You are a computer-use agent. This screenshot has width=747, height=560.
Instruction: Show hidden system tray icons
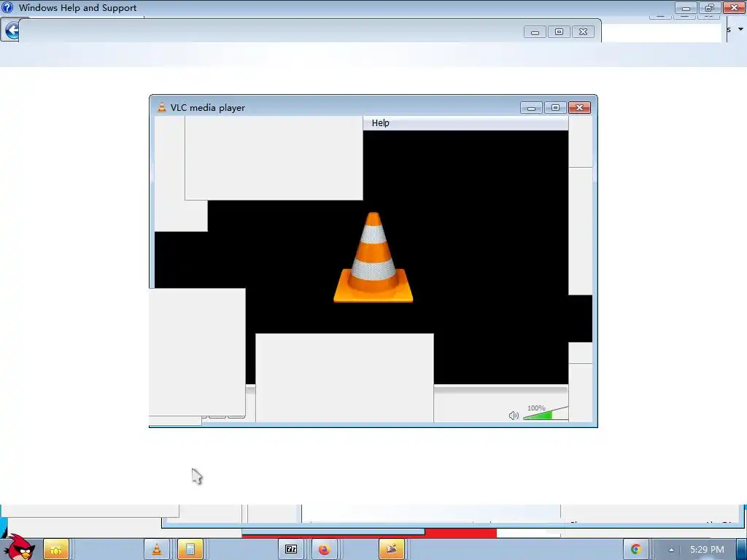click(671, 550)
